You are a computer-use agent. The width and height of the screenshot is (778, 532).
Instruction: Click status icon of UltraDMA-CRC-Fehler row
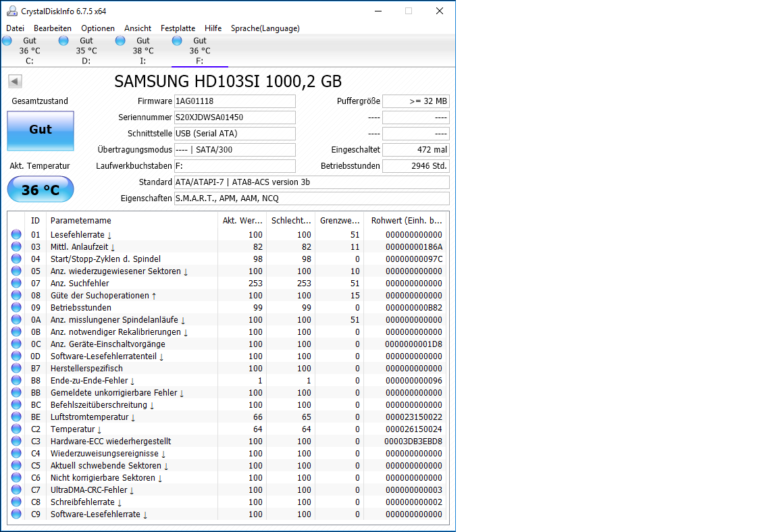pyautogui.click(x=16, y=489)
